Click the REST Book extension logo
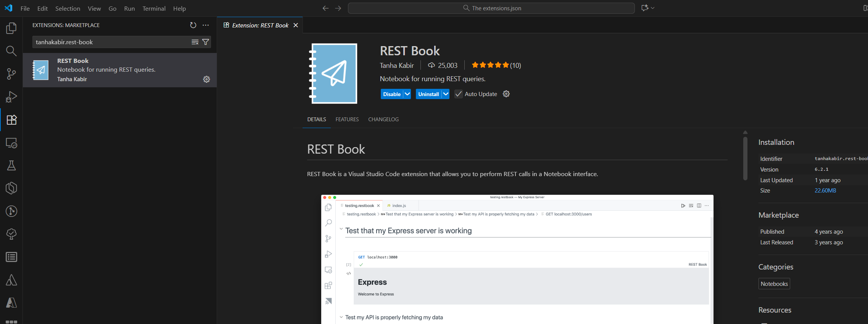The height and width of the screenshot is (324, 868). 333,73
